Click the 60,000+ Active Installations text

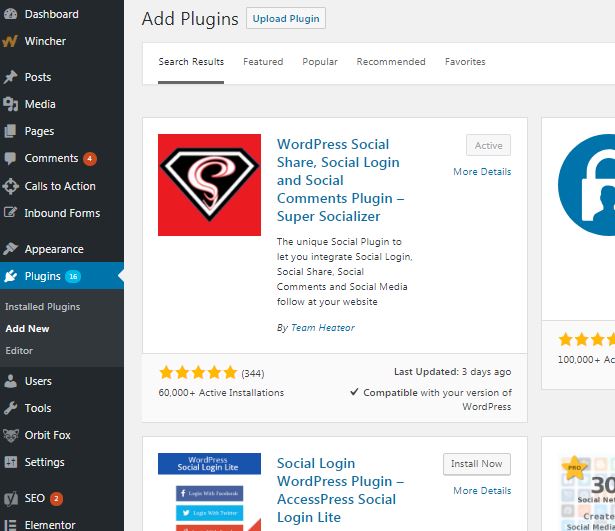[x=221, y=393]
